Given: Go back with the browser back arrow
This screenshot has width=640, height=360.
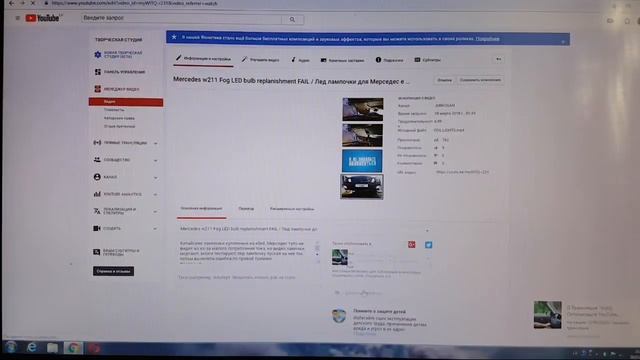Looking at the screenshot, I should [x=11, y=3].
